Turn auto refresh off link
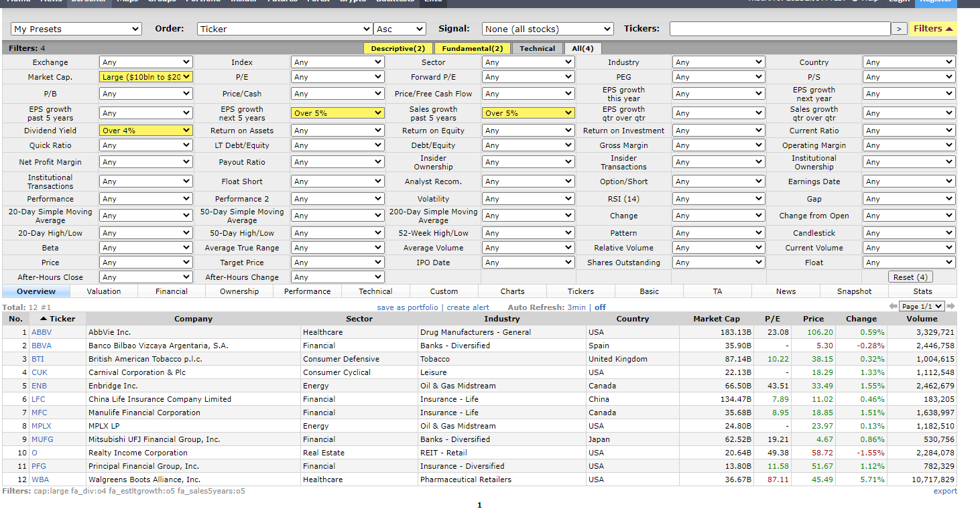This screenshot has width=980, height=517. (x=600, y=307)
